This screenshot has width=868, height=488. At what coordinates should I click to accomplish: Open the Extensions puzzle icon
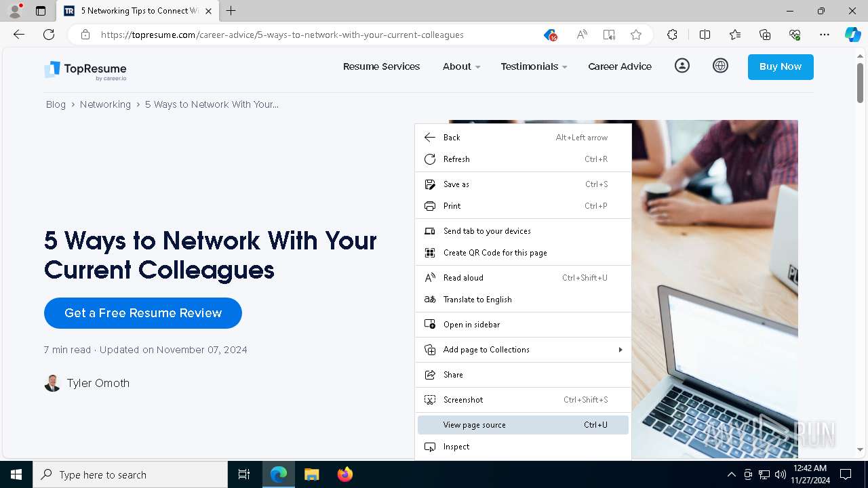[672, 35]
